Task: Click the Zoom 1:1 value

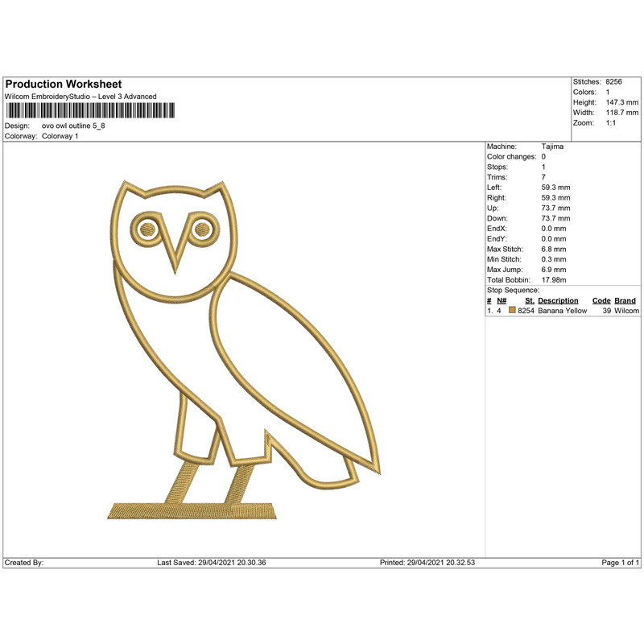Action: click(612, 123)
